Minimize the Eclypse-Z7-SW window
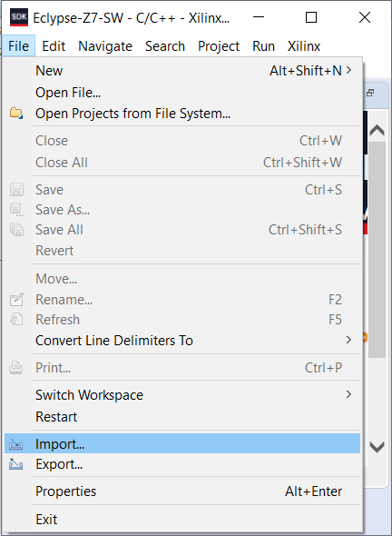Viewport: 392px width, 536px height. (x=259, y=17)
